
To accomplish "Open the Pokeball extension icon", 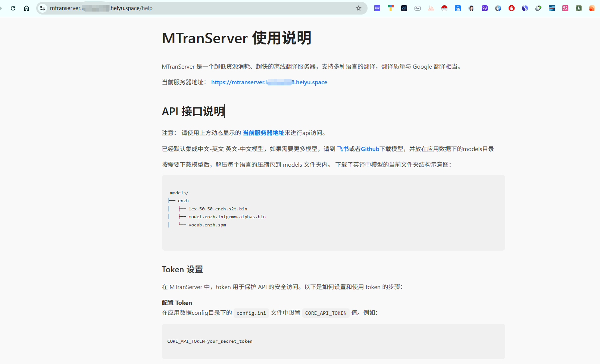I will [x=444, y=8].
